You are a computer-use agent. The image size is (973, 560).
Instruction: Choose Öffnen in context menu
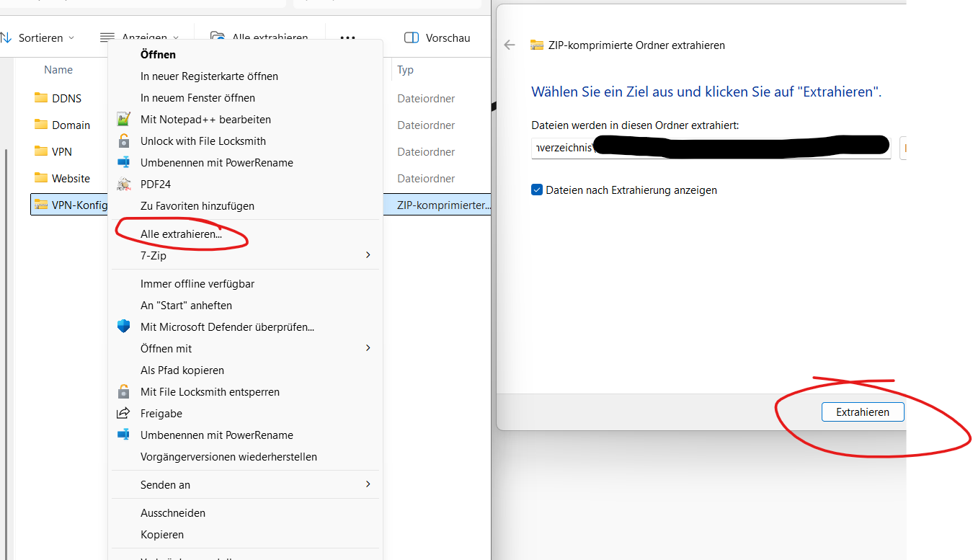(245, 54)
